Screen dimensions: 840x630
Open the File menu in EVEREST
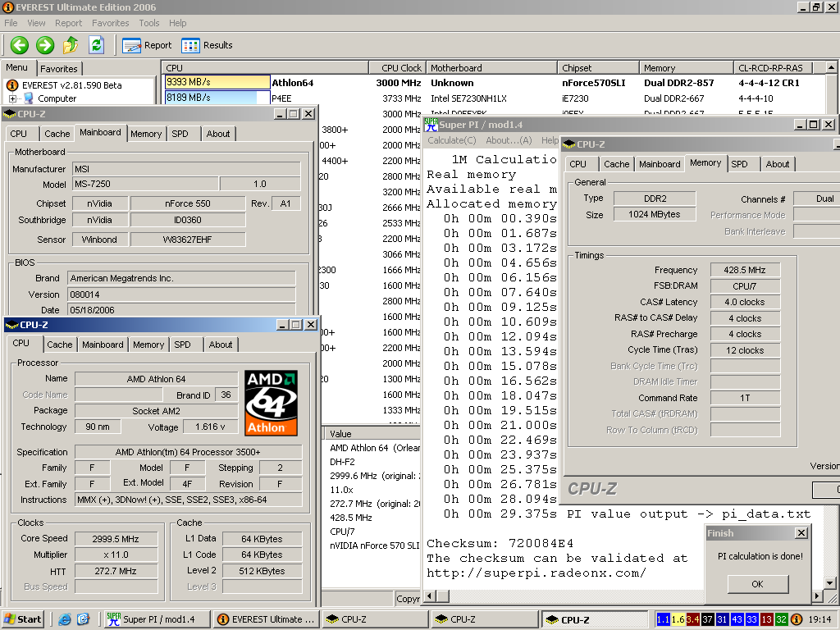click(x=11, y=23)
